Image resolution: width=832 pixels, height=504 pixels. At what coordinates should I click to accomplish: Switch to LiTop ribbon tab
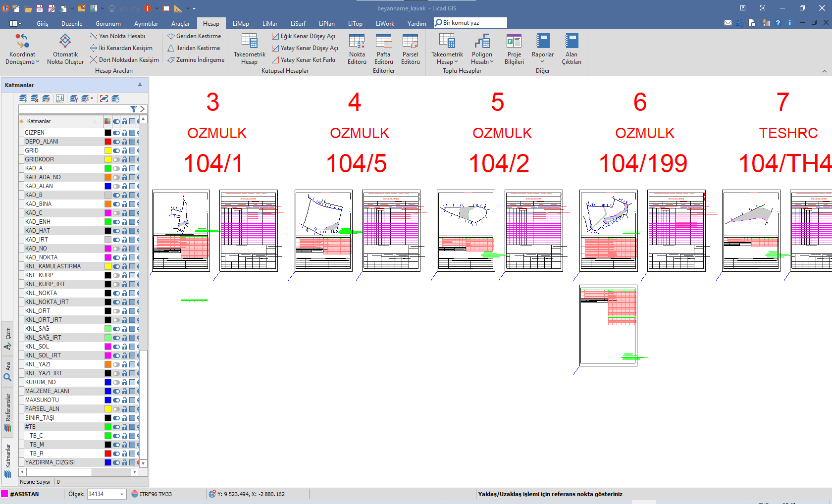pos(355,23)
